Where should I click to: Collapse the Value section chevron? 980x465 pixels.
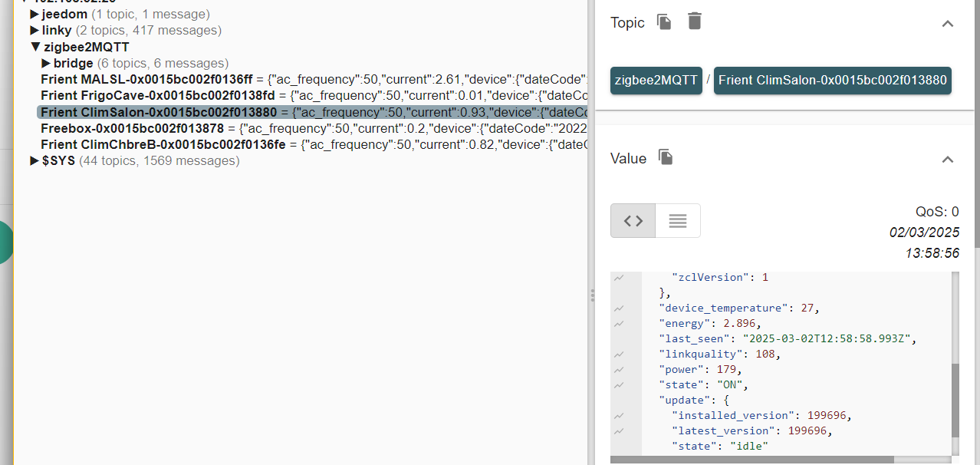[x=948, y=160]
